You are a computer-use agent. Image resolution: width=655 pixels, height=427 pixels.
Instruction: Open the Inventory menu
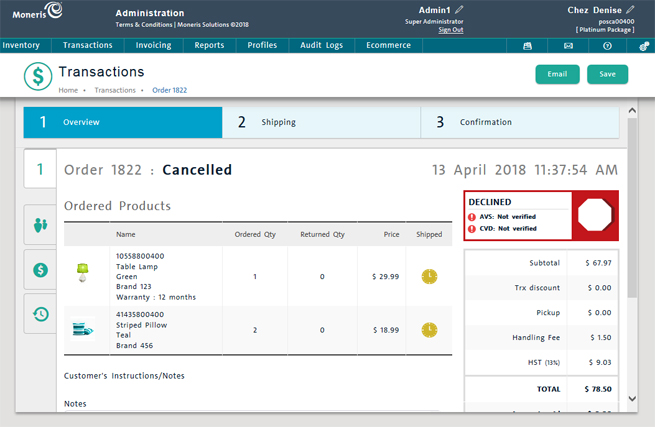[21, 46]
